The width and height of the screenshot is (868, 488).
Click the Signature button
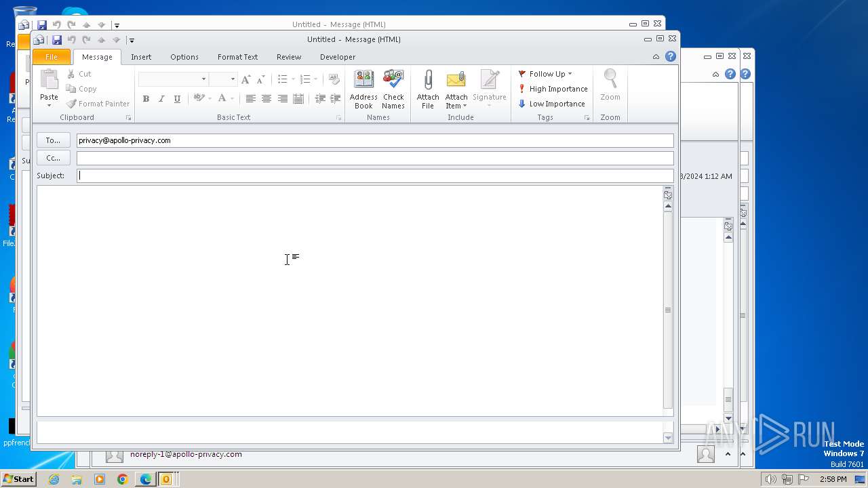[490, 89]
